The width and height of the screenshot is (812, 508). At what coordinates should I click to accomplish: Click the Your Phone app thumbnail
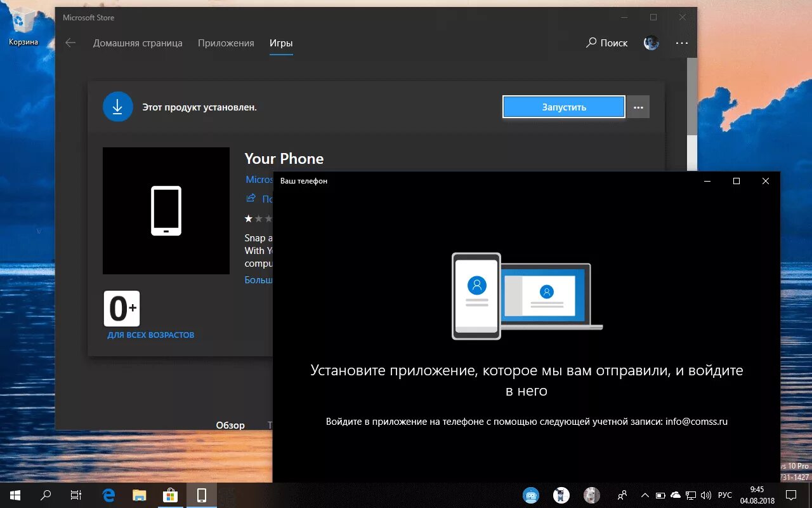point(166,211)
